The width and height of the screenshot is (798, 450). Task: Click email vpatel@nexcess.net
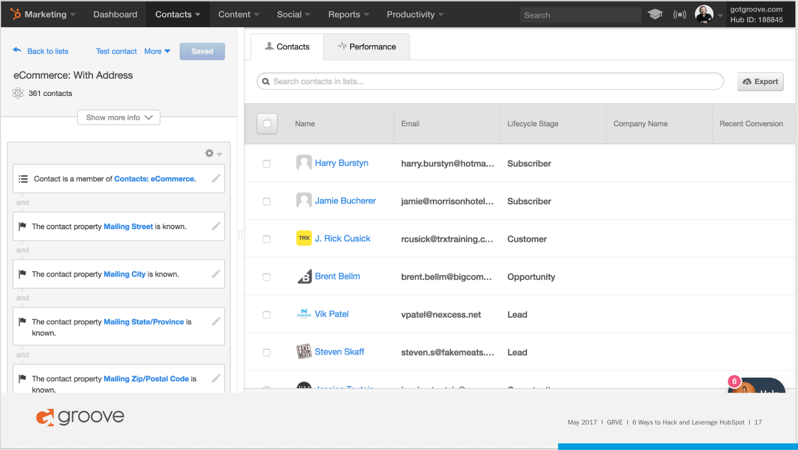point(441,315)
